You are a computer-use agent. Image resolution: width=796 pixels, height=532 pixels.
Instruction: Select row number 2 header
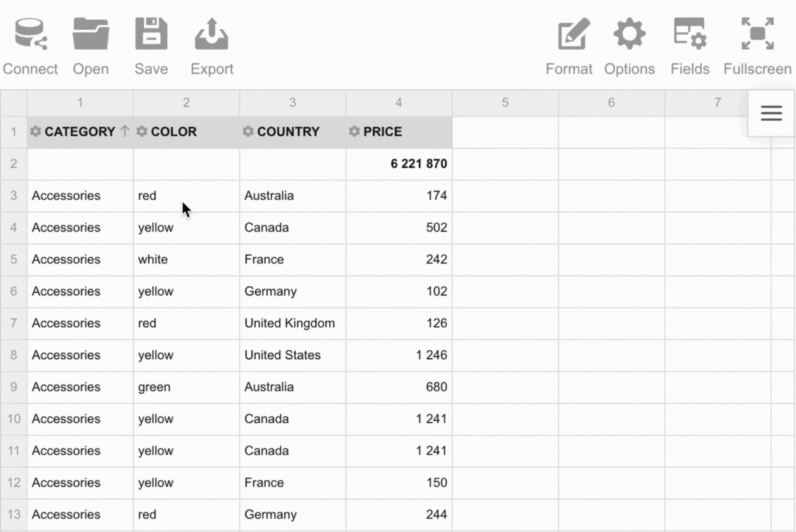pyautogui.click(x=13, y=164)
